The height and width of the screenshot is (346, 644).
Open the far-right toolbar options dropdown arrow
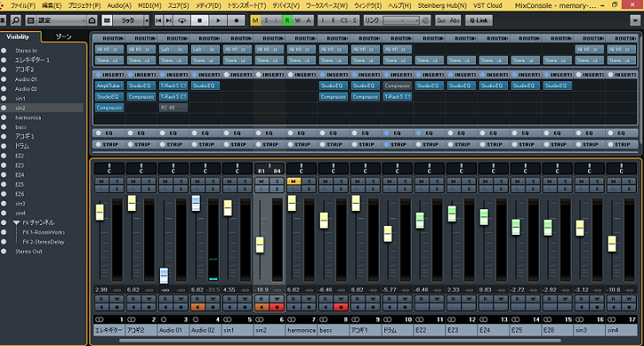tap(634, 20)
